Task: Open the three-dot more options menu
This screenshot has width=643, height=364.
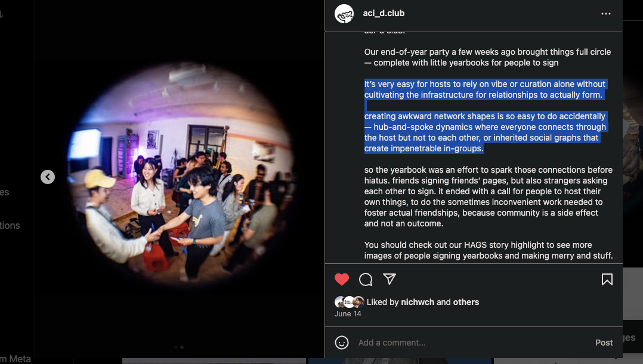Action: (x=605, y=14)
